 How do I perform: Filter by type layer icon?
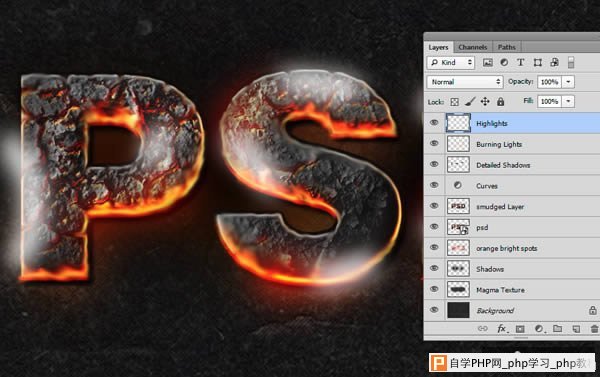coord(520,62)
